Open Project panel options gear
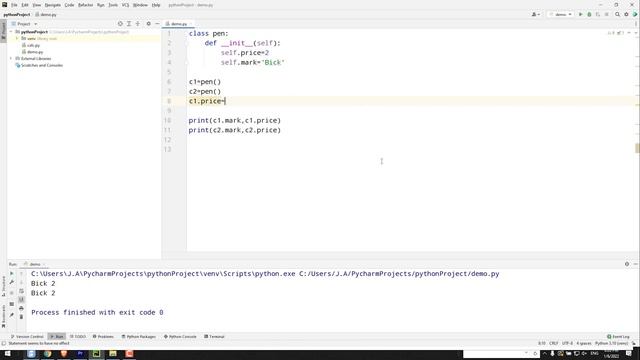This screenshot has height=360, width=640. 149,24
